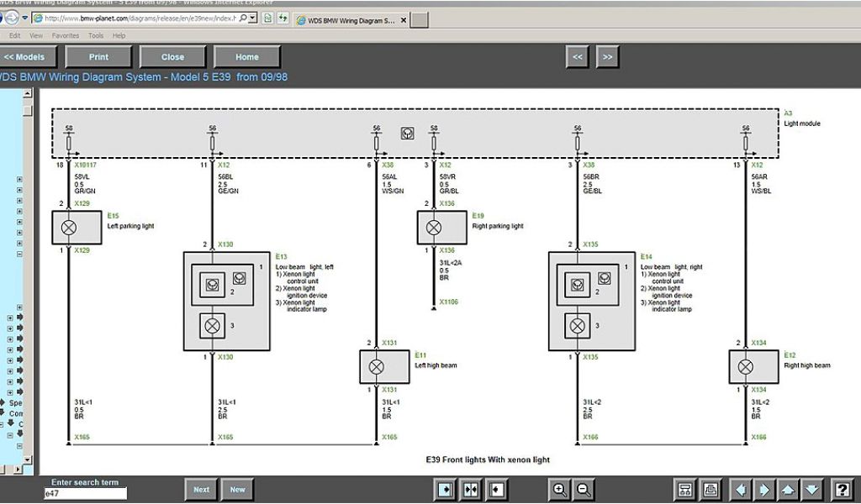Click the zoom out magnifier icon
Screen dimensions: 861x504
coord(583,490)
